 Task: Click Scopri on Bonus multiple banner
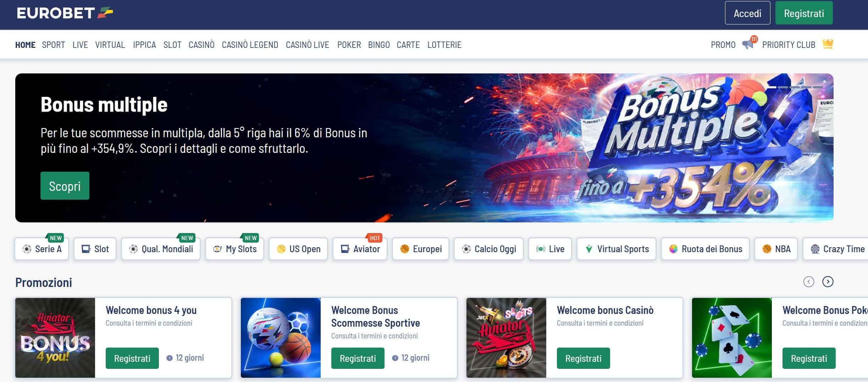65,186
